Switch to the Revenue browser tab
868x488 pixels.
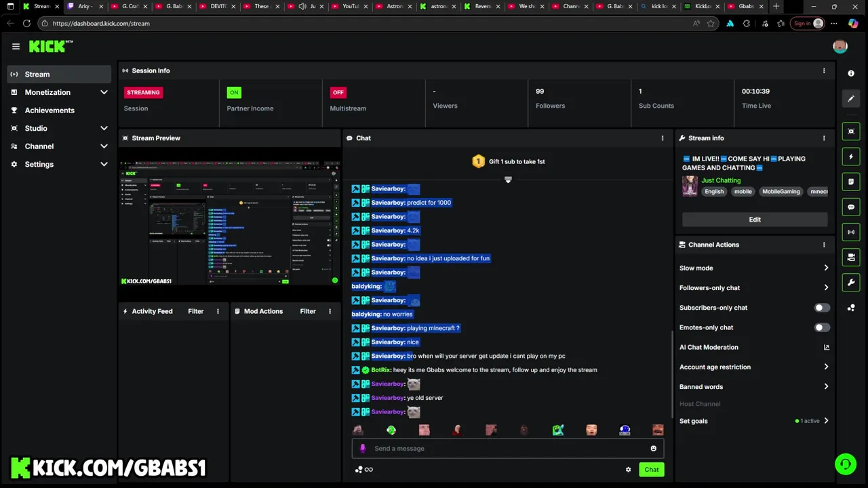(483, 7)
